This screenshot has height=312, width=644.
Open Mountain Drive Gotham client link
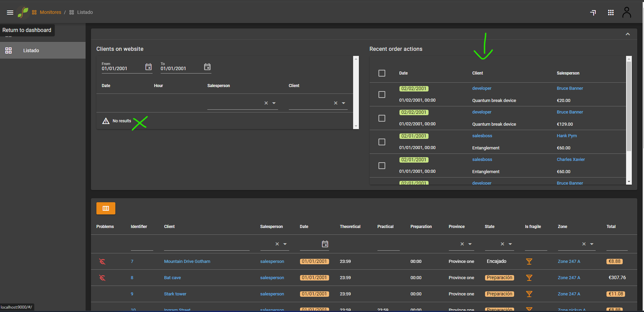point(187,262)
